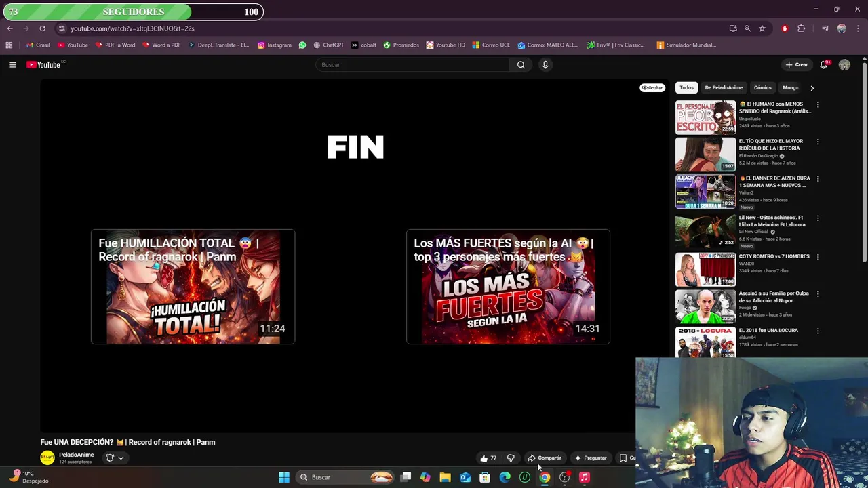Open the Chrome extensions puzzle menu
Screen dimensions: 868x488
point(802,28)
